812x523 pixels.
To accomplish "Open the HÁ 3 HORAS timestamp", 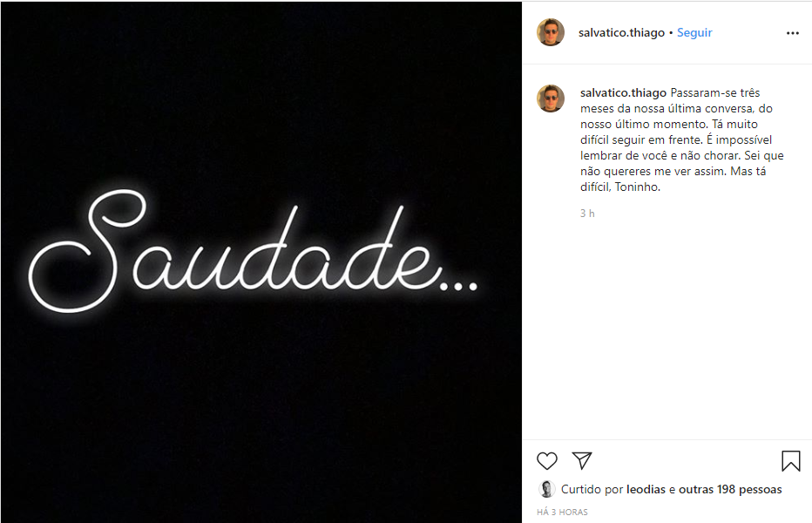I will point(563,513).
